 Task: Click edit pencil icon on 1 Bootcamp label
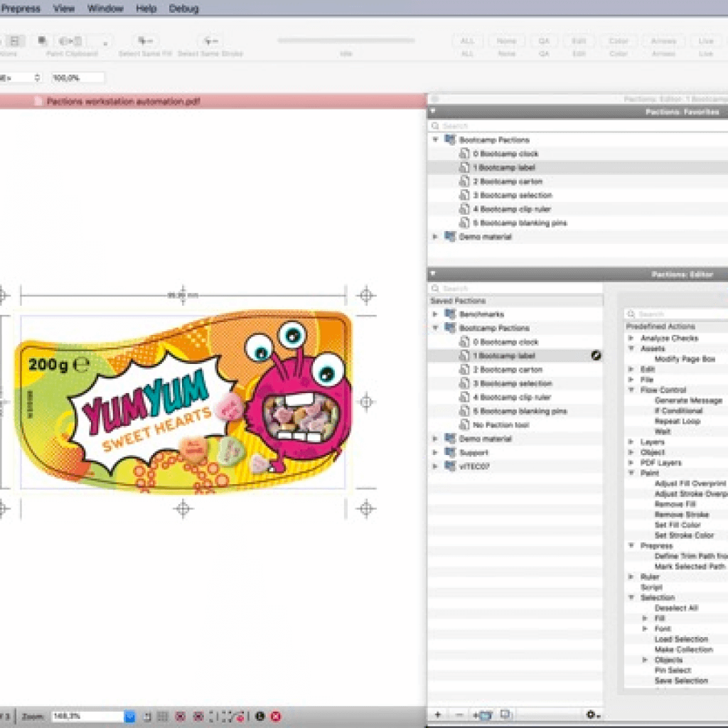click(x=596, y=355)
